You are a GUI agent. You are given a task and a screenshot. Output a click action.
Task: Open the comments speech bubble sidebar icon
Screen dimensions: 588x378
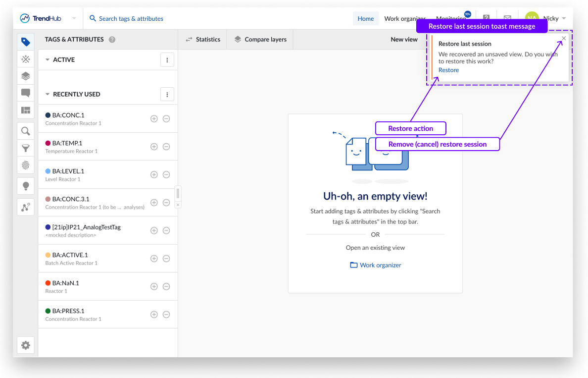(26, 93)
